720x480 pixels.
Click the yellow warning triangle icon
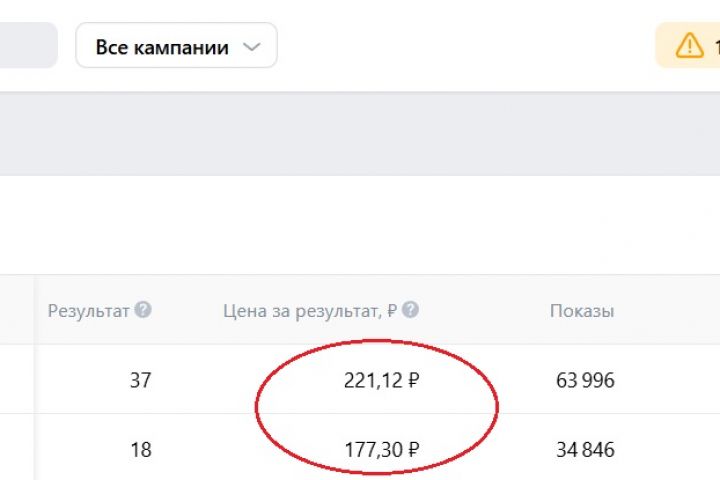click(690, 46)
